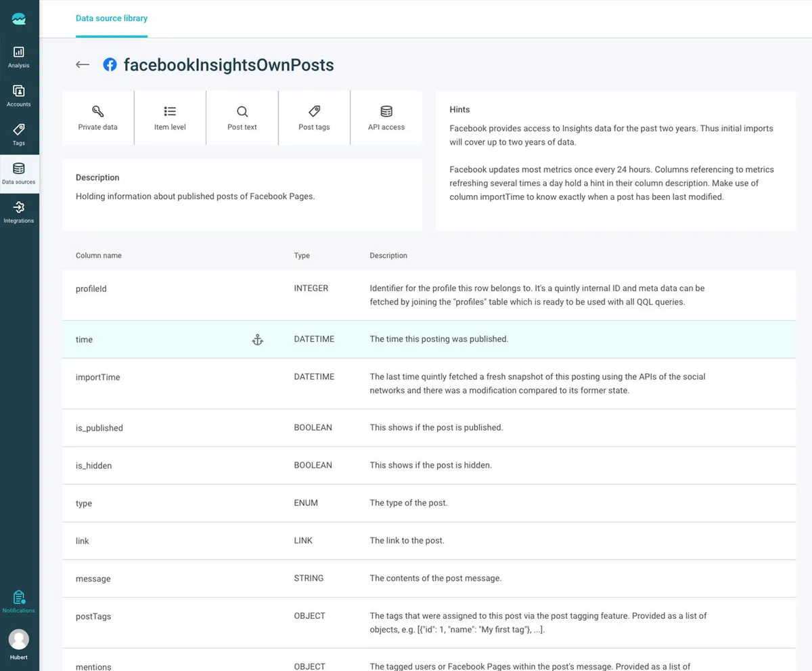Click the quintly logo at the top
The width and height of the screenshot is (812, 671).
pyautogui.click(x=18, y=18)
